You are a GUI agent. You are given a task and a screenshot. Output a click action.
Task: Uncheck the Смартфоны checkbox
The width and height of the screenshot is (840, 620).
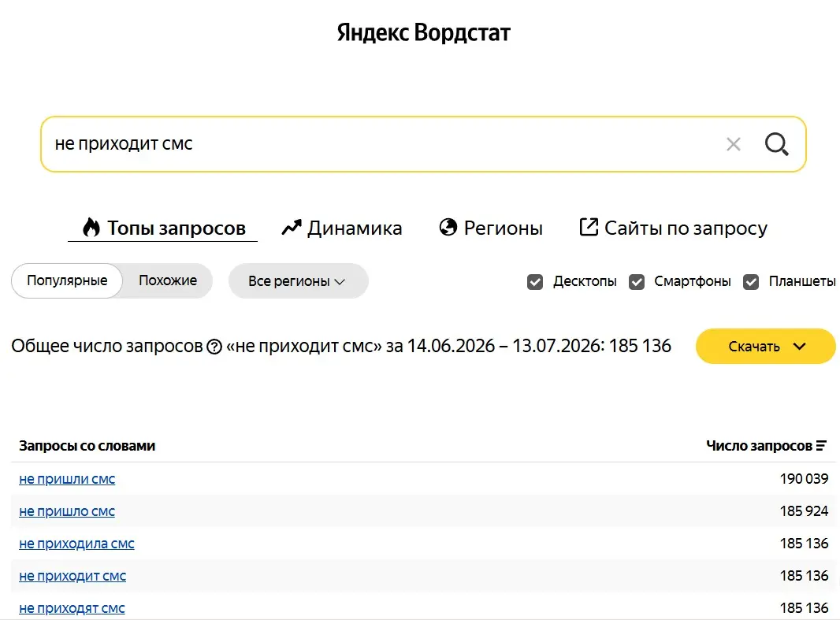(637, 281)
